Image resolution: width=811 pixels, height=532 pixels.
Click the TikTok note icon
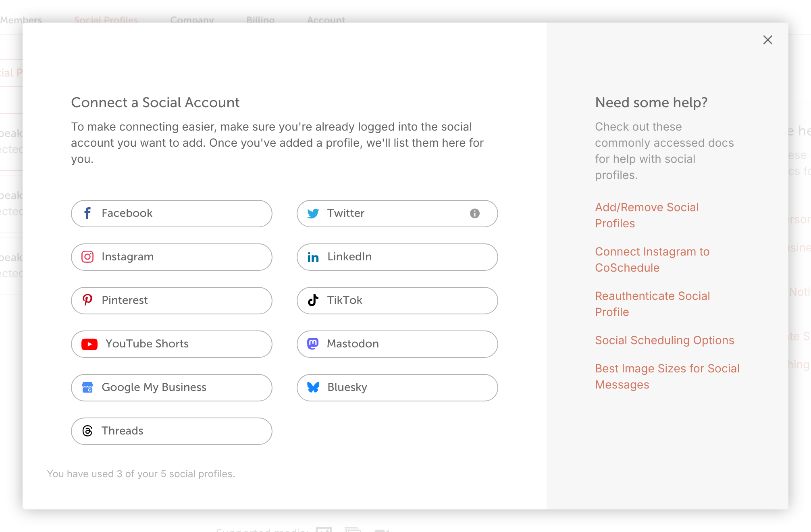[x=313, y=300]
